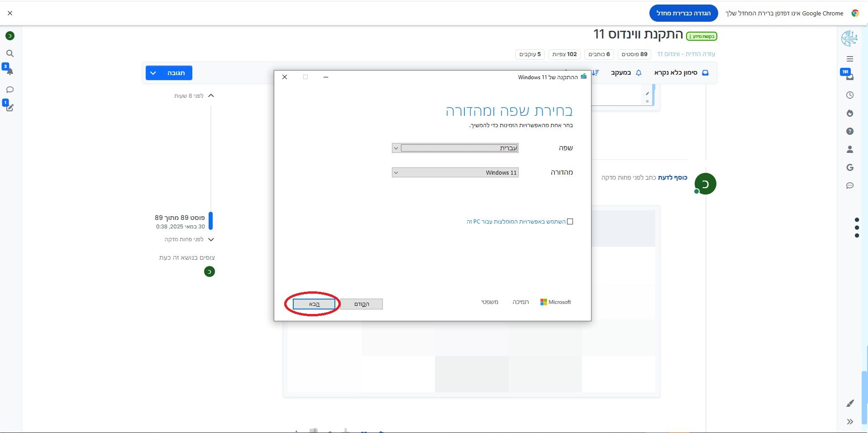Click the '5 עוקבים' followers badge
868x433 pixels.
coord(530,54)
